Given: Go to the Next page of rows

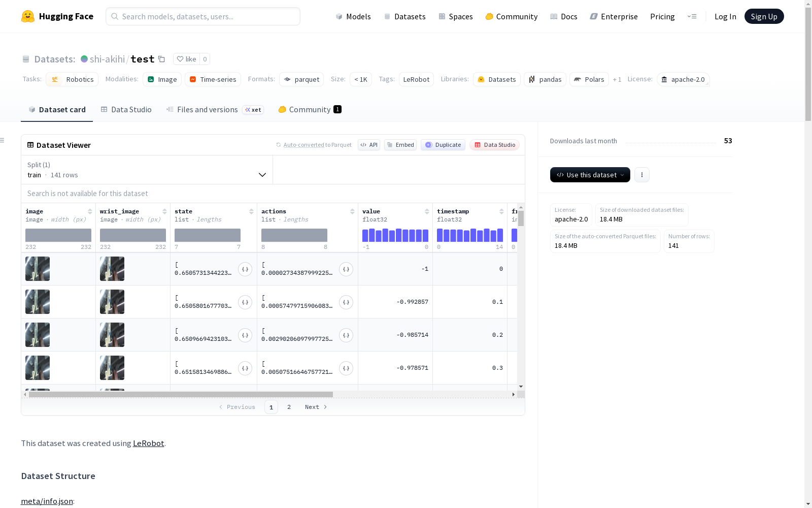Looking at the screenshot, I should pyautogui.click(x=316, y=407).
